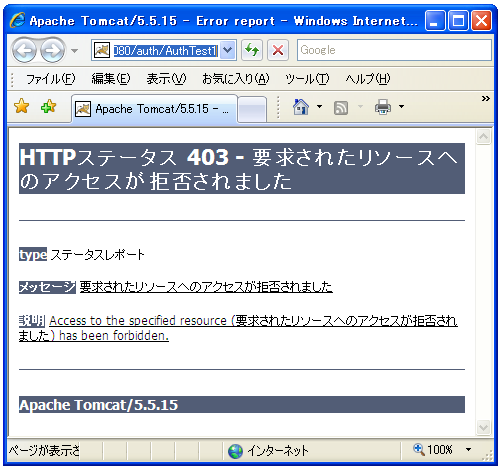Click the メッセージ label
This screenshot has height=468, width=500.
47,287
